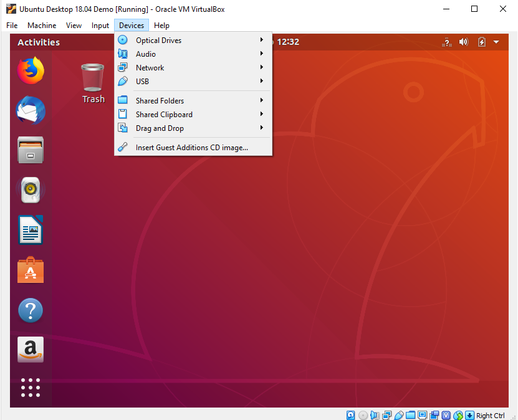Click optical disk status bar icon
Screen dimensions: 518x420
pos(363,415)
